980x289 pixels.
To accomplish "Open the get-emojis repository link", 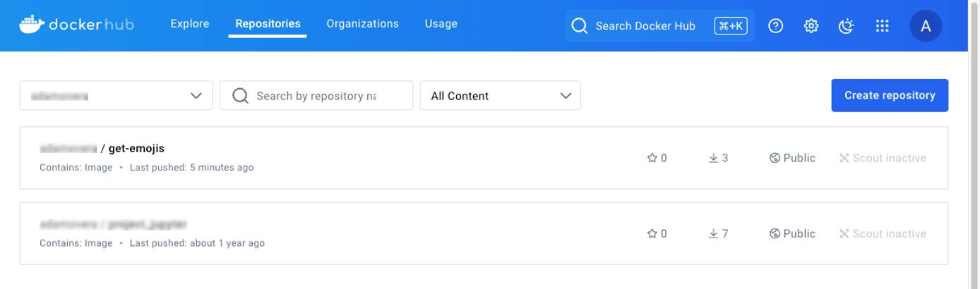I will [x=136, y=149].
